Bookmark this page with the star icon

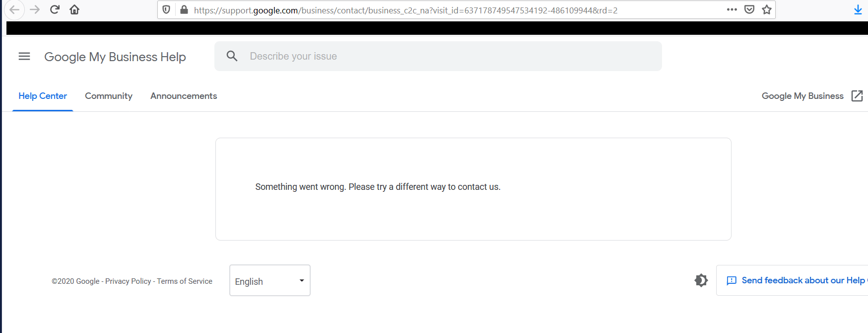pyautogui.click(x=767, y=9)
